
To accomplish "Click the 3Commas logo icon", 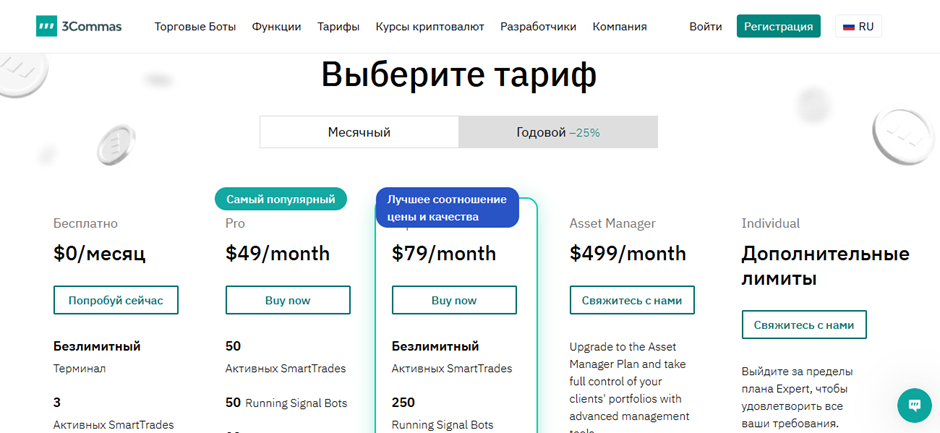I will click(x=46, y=26).
